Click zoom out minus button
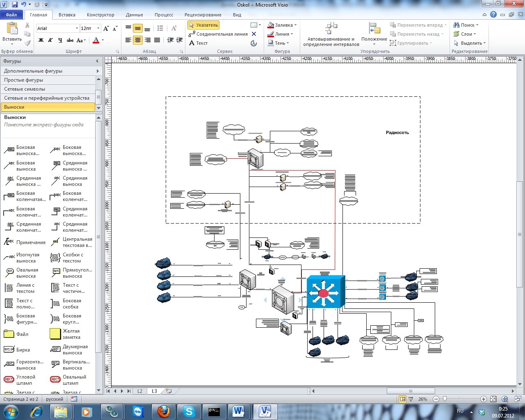 [436, 399]
